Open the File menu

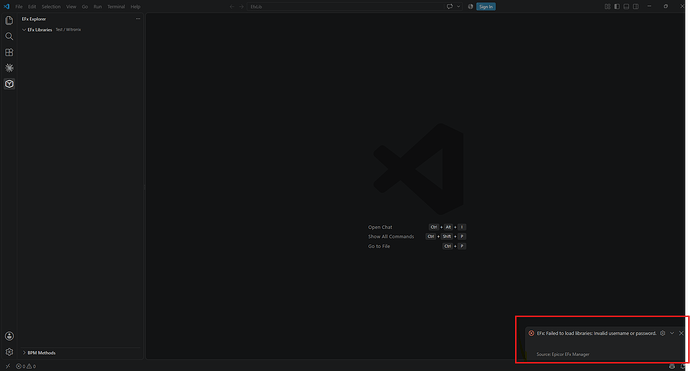19,7
